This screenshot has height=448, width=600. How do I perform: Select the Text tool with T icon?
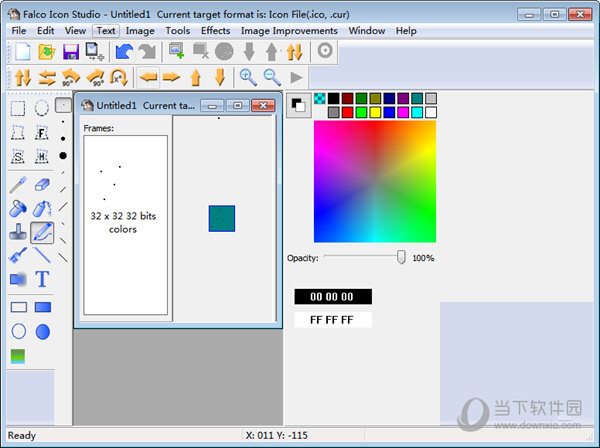coord(42,279)
